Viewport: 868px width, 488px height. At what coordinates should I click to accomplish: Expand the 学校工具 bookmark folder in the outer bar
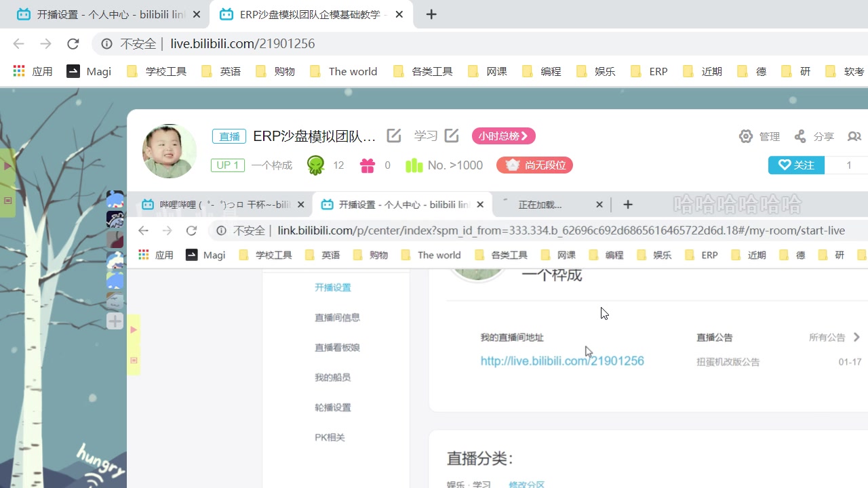tap(157, 71)
